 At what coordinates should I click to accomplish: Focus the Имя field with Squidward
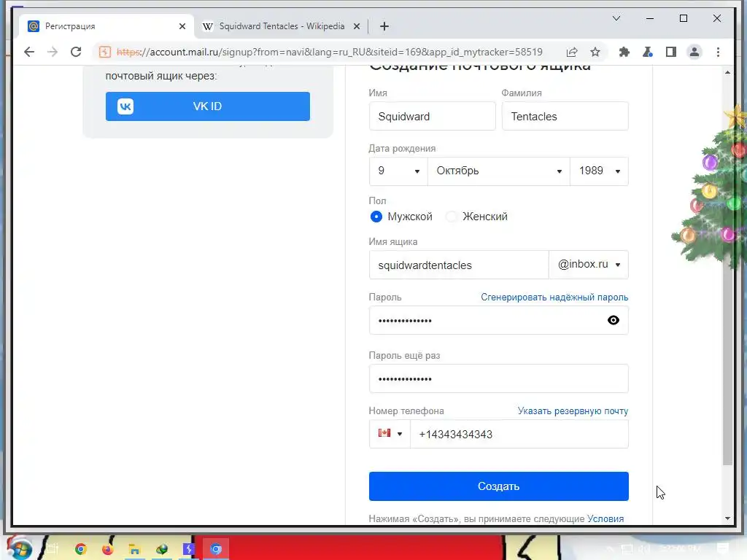click(432, 116)
